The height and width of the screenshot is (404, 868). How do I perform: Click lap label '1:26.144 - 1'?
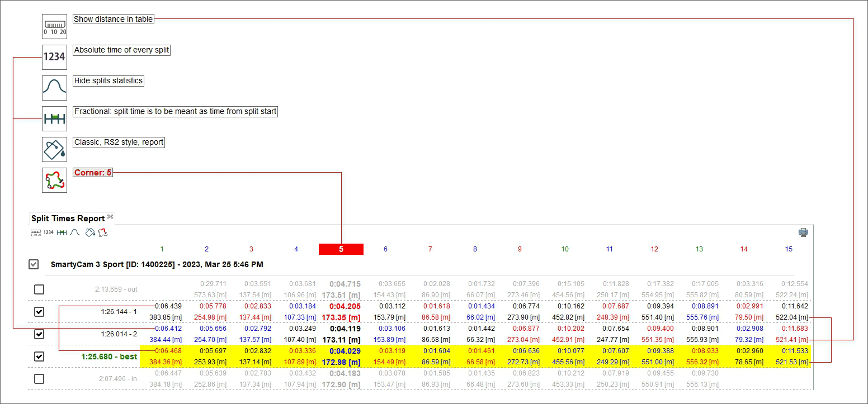pyautogui.click(x=119, y=312)
